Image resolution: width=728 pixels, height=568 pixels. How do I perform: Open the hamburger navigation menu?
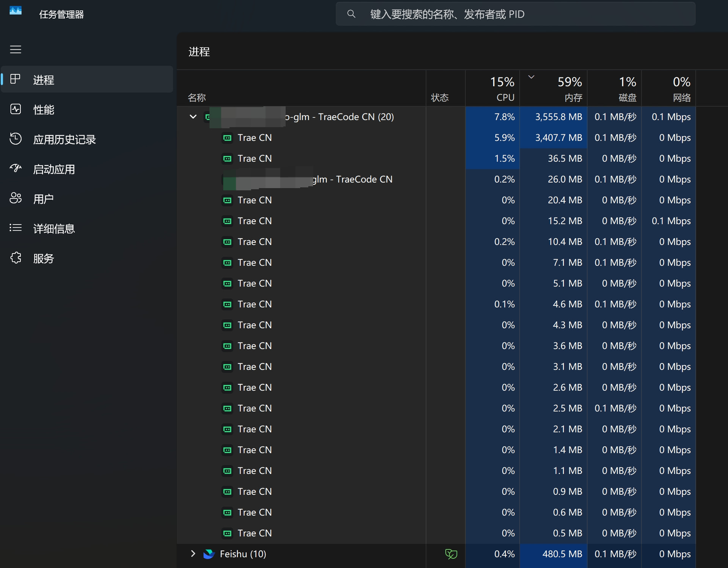[x=16, y=49]
